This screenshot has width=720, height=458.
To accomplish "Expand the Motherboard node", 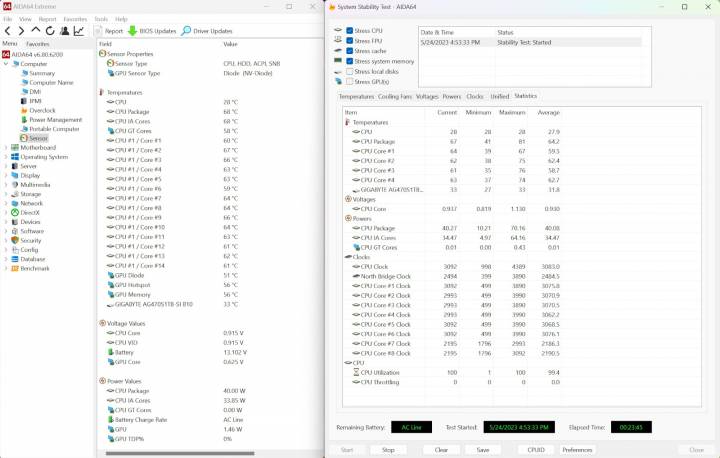I will (6, 147).
